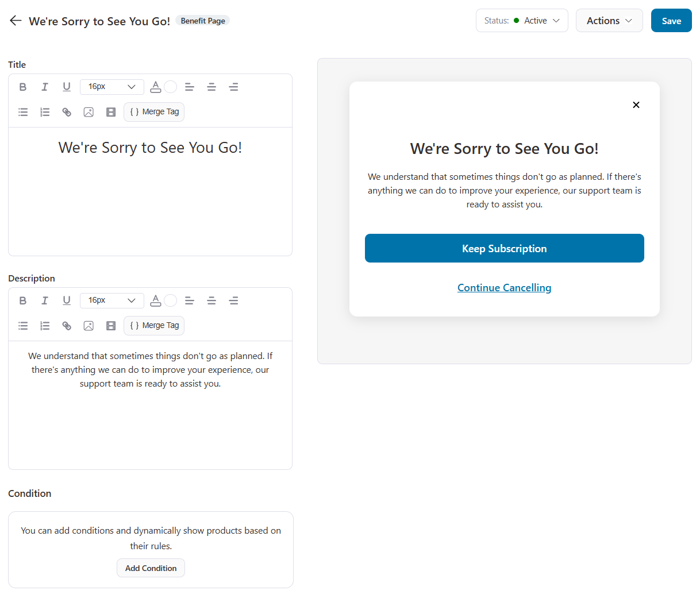Align left in Description editor
This screenshot has height=598, width=700.
pos(190,300)
